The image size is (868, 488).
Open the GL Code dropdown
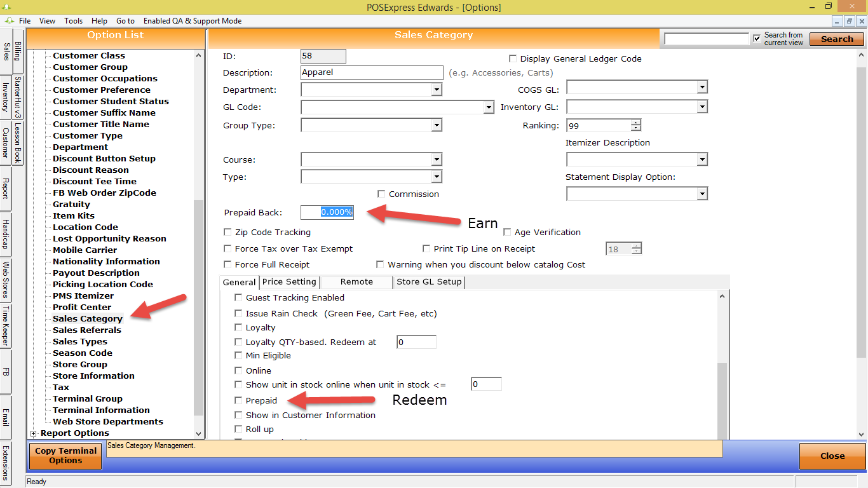[x=489, y=107]
